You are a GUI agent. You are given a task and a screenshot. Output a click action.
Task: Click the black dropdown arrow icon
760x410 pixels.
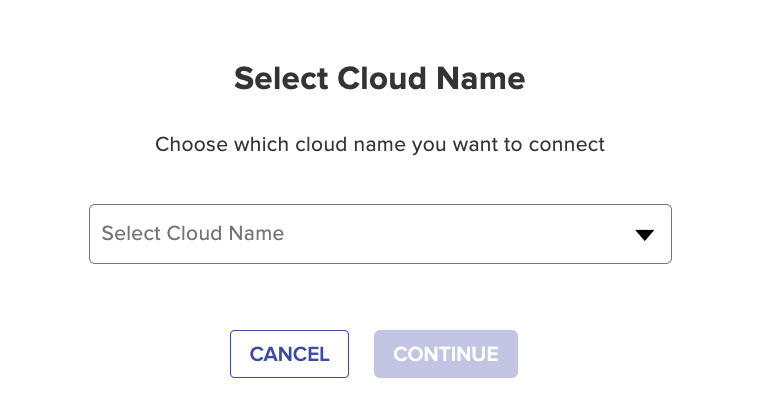[x=644, y=235]
